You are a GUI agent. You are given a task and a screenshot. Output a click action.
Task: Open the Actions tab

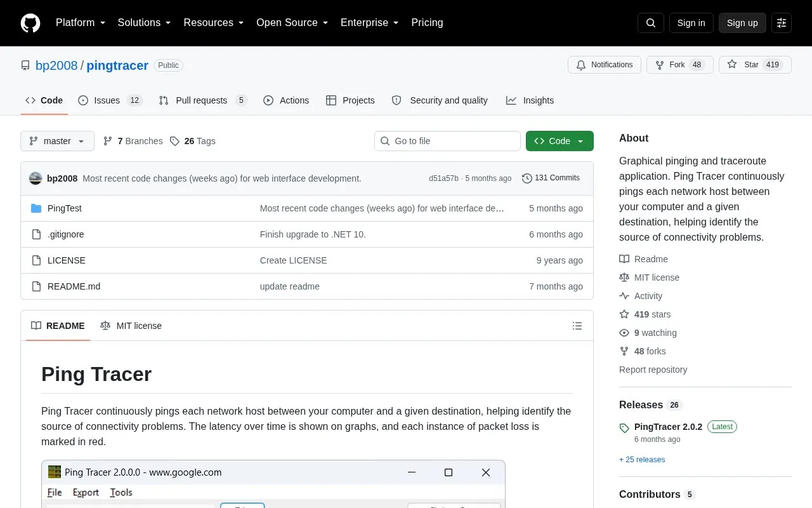[x=286, y=100]
